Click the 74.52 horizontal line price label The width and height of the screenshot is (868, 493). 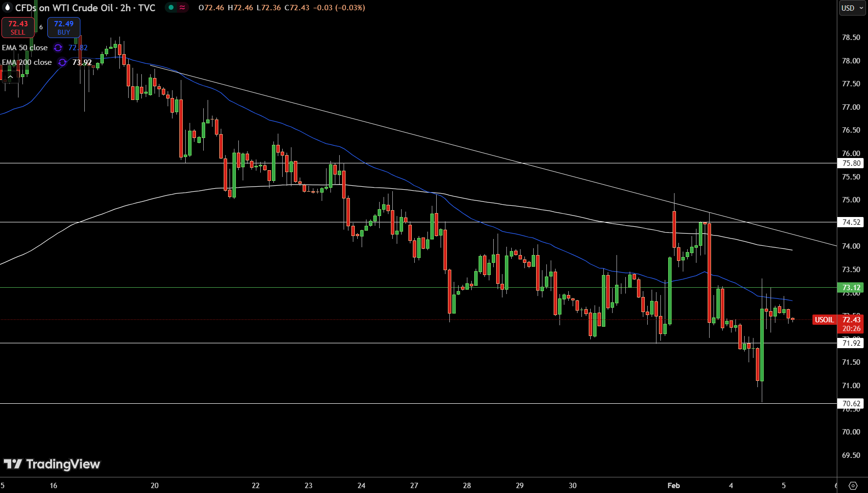click(x=851, y=222)
